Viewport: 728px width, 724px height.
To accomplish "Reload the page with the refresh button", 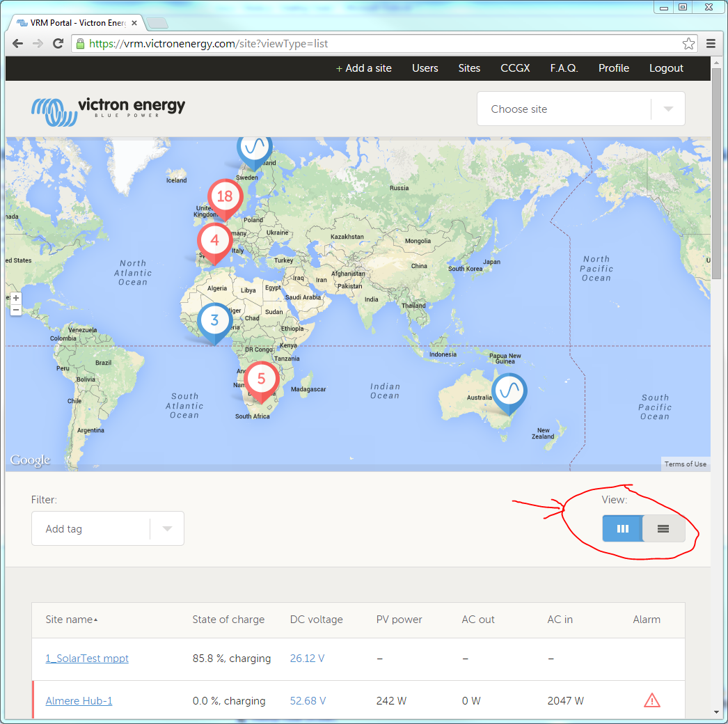I will coord(58,44).
